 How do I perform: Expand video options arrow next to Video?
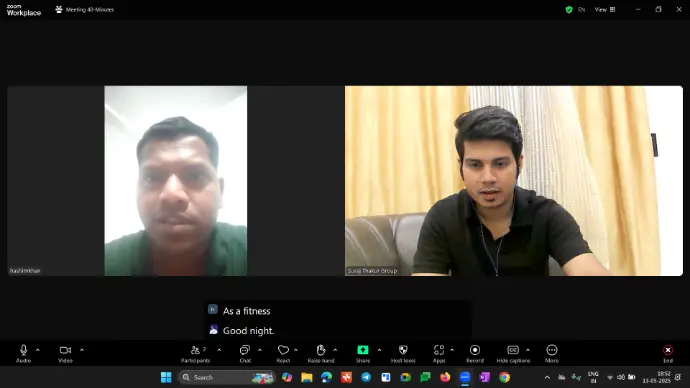pyautogui.click(x=81, y=350)
